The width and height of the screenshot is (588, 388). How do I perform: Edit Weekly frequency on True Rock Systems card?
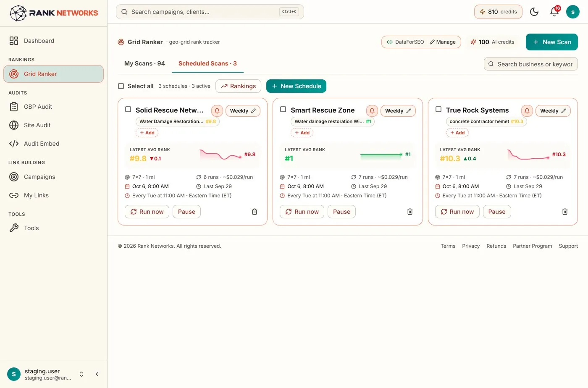tap(553, 111)
